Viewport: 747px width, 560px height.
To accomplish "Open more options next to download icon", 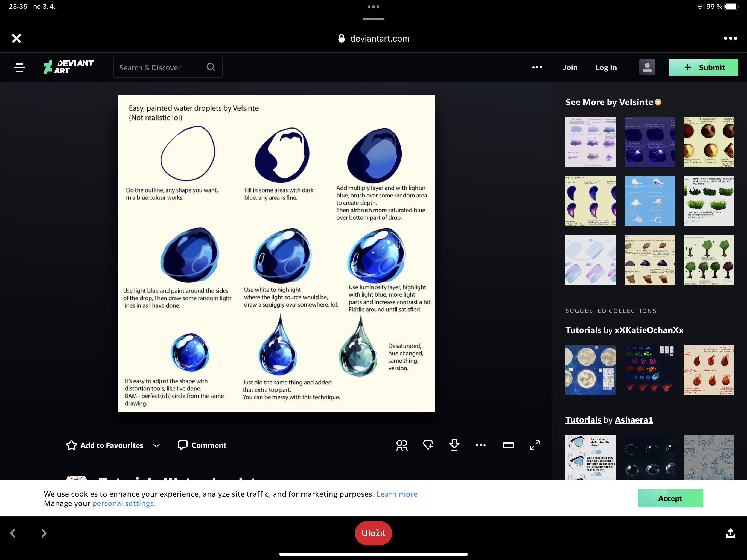I will point(481,445).
